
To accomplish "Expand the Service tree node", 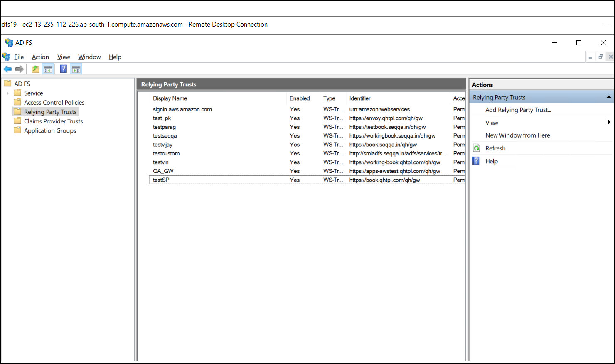I will coord(7,93).
